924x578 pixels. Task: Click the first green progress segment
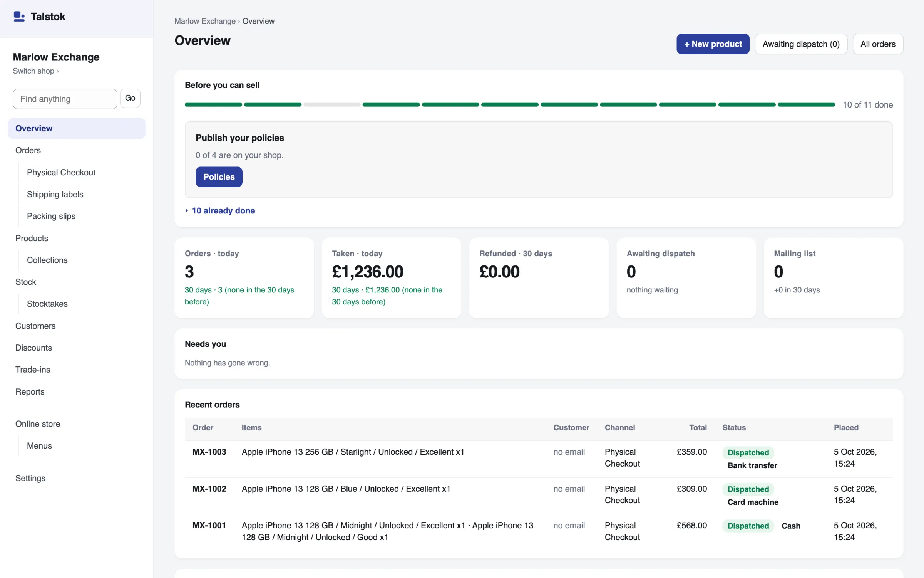213,105
